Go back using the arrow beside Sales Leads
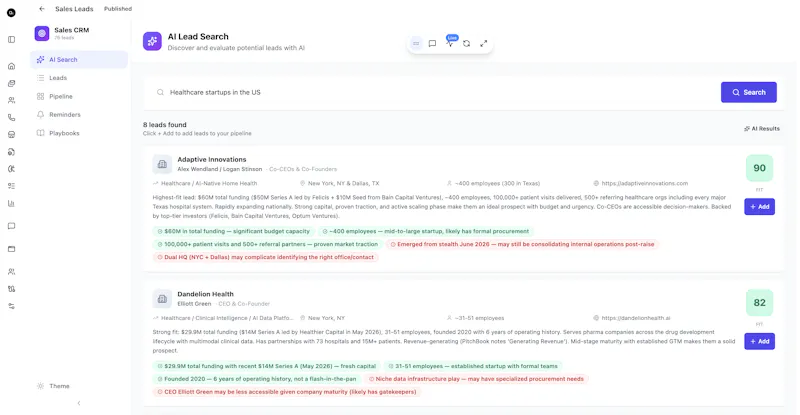Viewport: 800px width, 415px height. (42, 9)
